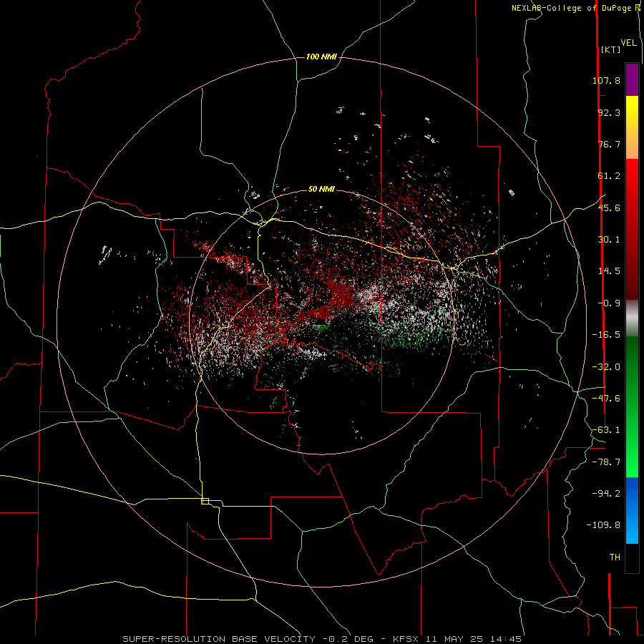Pick the red segment of the color bar

point(632,229)
